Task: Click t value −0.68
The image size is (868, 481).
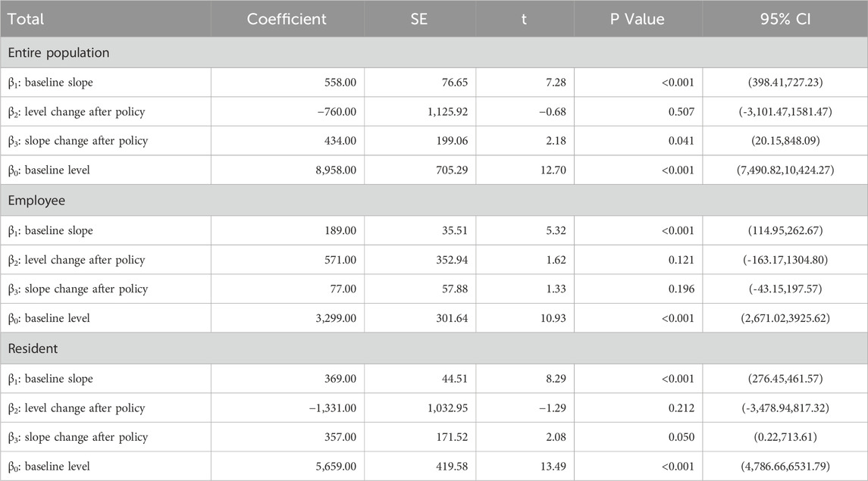Action: tap(553, 111)
